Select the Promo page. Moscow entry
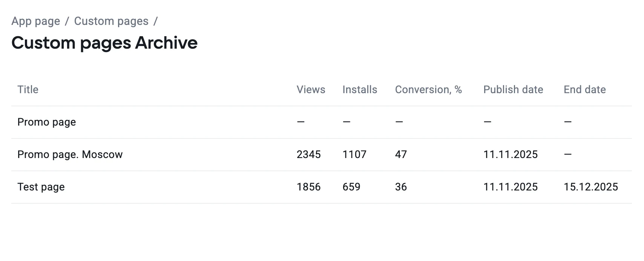The image size is (644, 261). coord(70,154)
